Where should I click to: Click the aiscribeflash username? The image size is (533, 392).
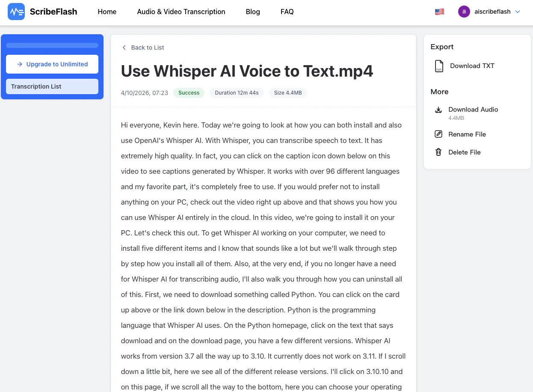pyautogui.click(x=492, y=12)
